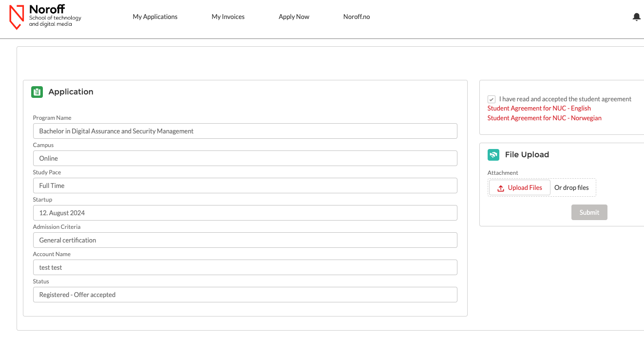This screenshot has height=354, width=644.
Task: Open Student Agreement for NUC - English
Action: pyautogui.click(x=539, y=108)
